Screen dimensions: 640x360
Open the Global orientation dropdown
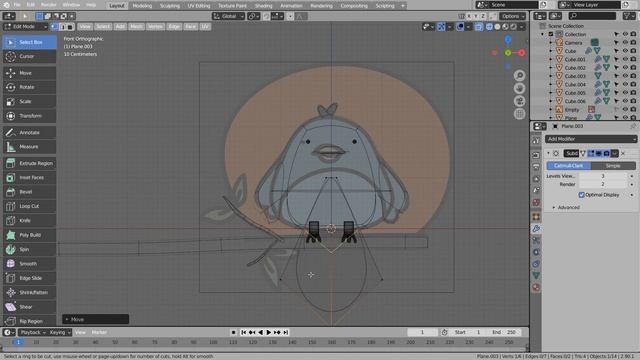coord(229,16)
